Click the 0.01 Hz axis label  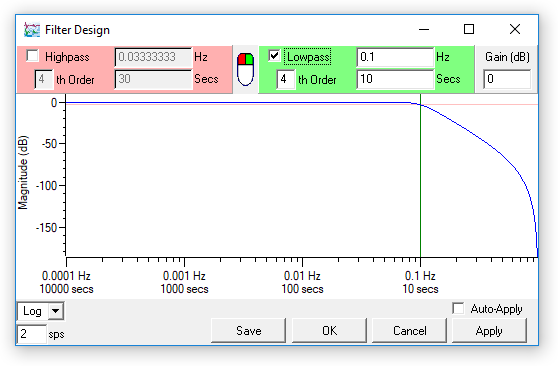302,276
